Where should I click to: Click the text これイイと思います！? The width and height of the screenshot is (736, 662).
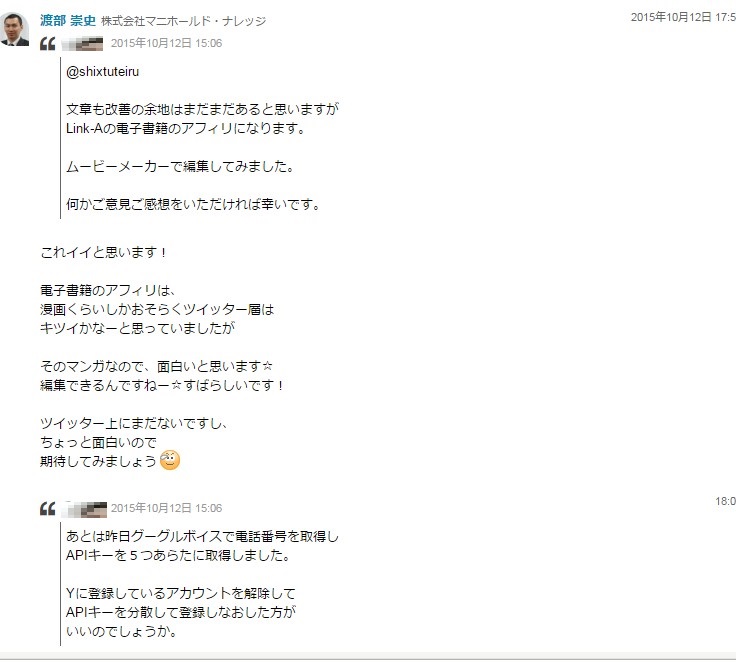coord(104,253)
